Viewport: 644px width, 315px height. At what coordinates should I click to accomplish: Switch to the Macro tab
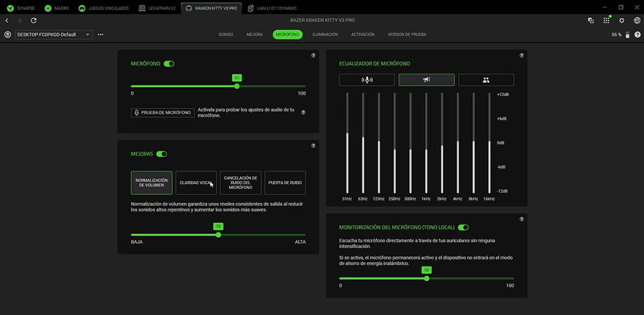point(56,8)
